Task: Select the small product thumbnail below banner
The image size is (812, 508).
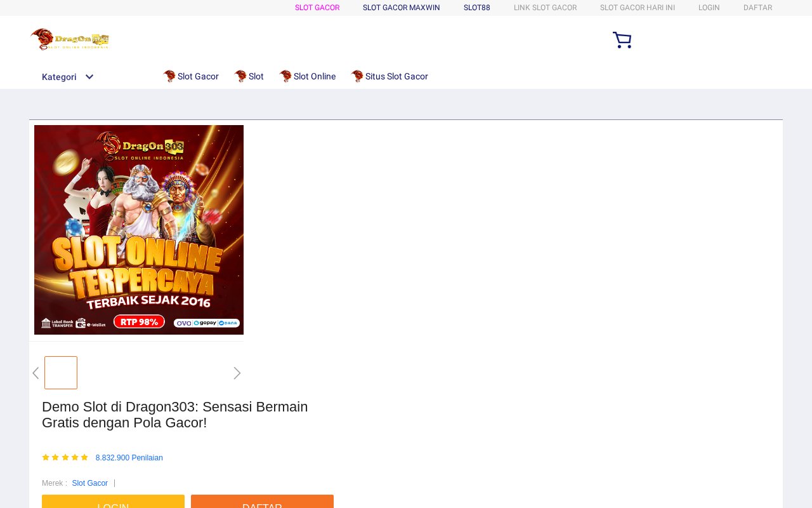Action: click(61, 373)
